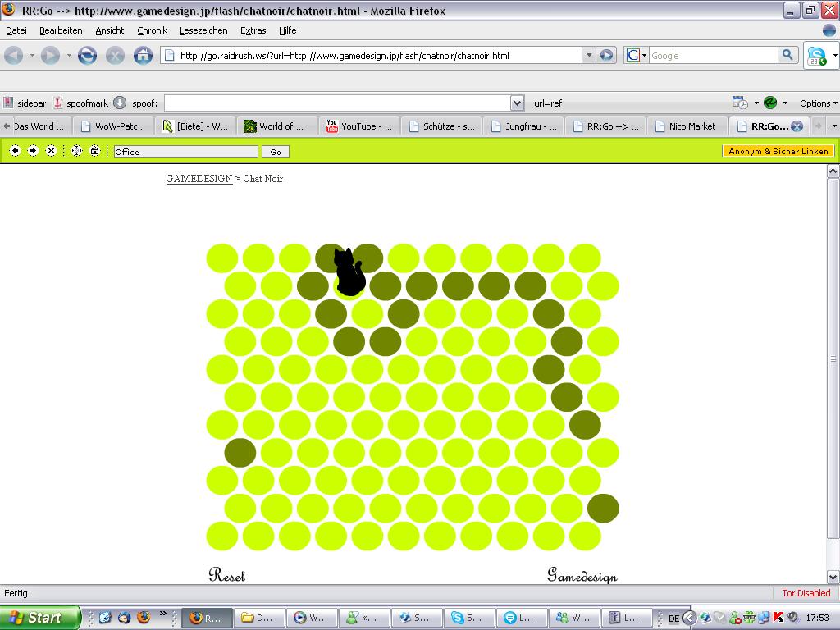Open the Chronik menu

pyautogui.click(x=152, y=30)
